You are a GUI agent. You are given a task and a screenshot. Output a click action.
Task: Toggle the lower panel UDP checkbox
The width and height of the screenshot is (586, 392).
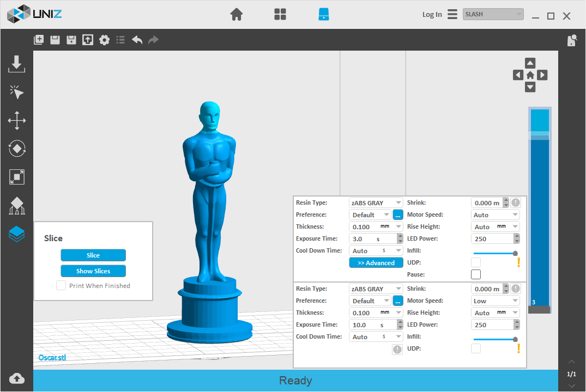(476, 348)
